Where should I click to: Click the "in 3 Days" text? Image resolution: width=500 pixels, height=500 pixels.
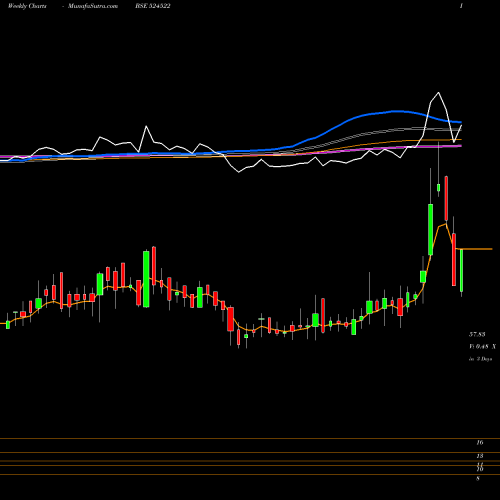pyautogui.click(x=480, y=359)
